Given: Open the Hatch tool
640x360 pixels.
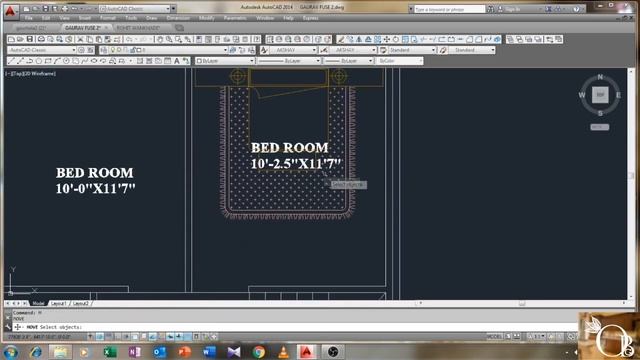Looking at the screenshot, I should (140, 61).
